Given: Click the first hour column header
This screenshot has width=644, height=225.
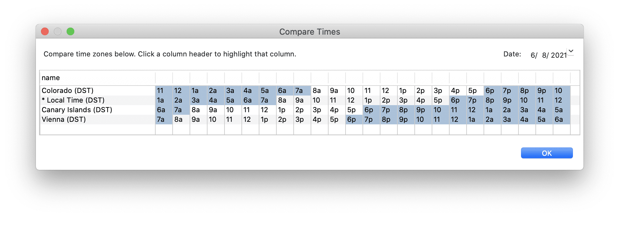Looking at the screenshot, I should (x=164, y=78).
